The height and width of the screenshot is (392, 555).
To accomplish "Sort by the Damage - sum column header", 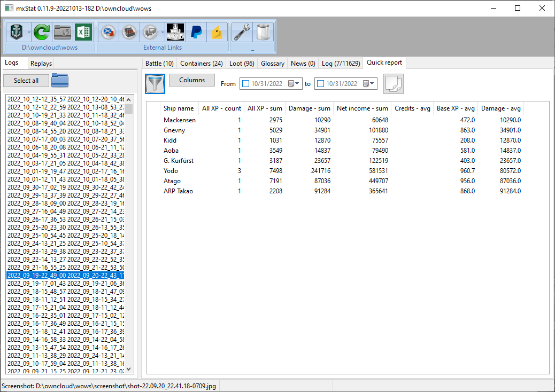I will pos(310,108).
